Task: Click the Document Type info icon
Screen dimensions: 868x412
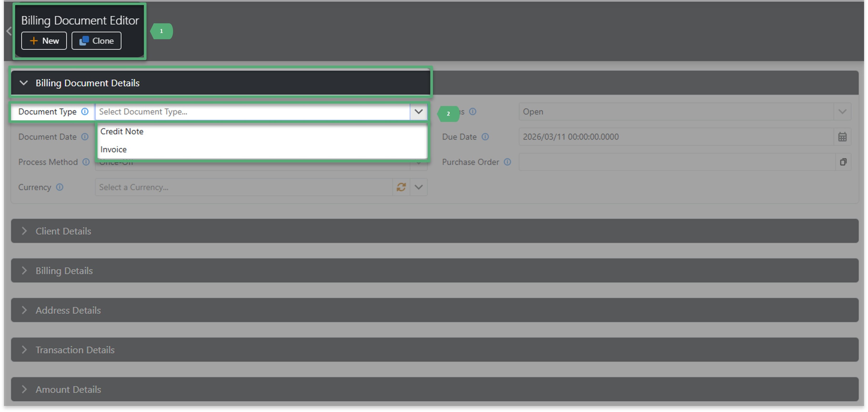Action: 85,112
